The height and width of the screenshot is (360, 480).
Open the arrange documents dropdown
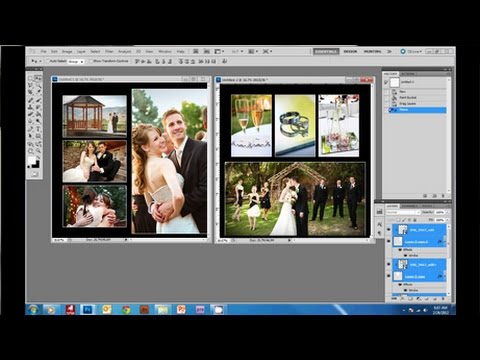253,51
